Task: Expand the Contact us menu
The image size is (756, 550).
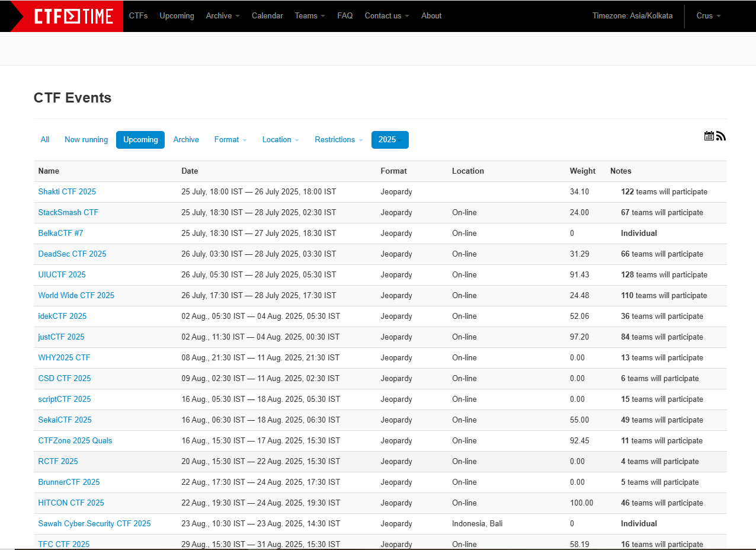Action: click(387, 16)
